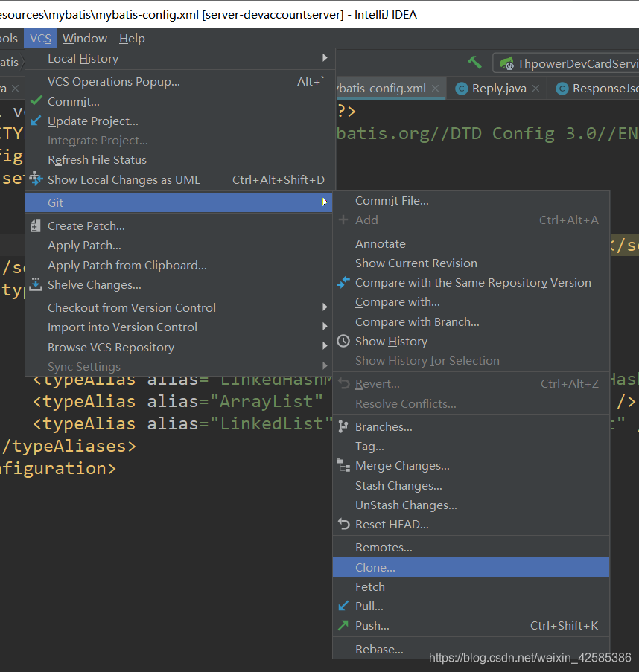Open the ThpowerDevCardServi run configuration dropdown
Viewport: 639px width, 672px height.
point(566,63)
